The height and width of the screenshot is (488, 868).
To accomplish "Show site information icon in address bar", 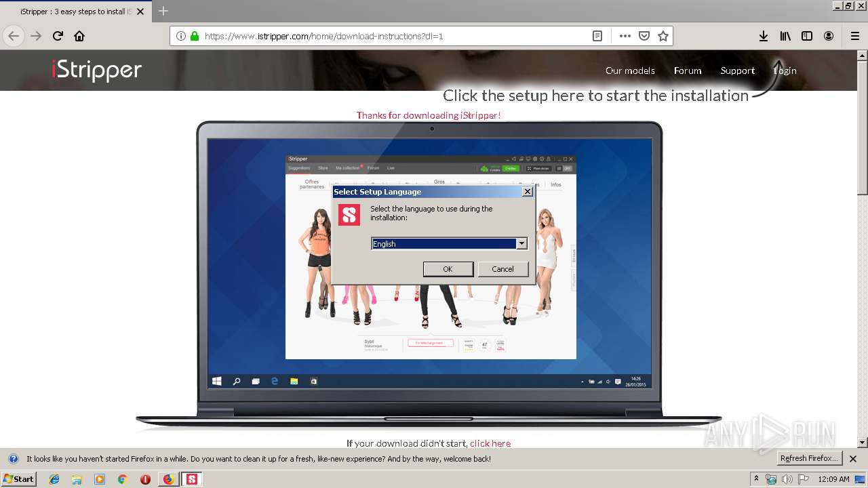I will (x=180, y=36).
